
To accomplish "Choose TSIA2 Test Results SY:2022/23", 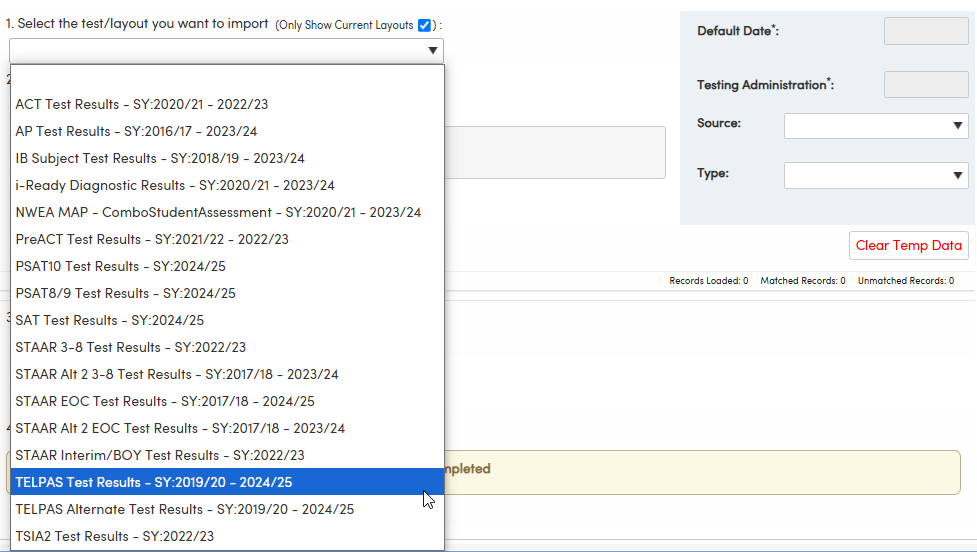I will (x=227, y=536).
